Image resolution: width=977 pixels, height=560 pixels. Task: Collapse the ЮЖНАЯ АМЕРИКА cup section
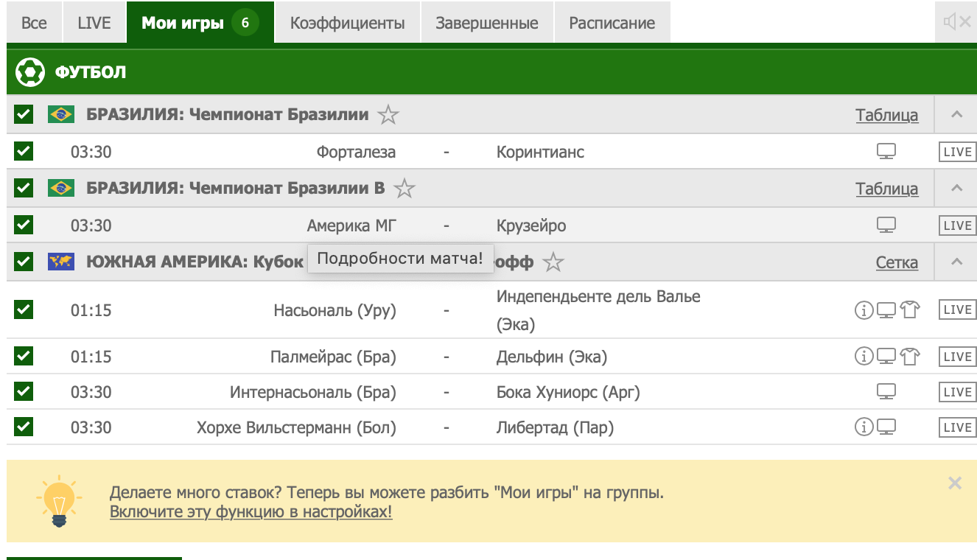956,262
